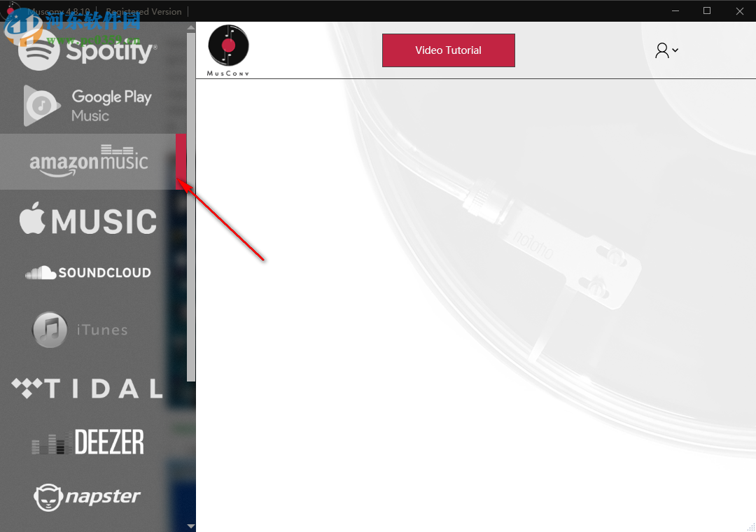Select the Apple Music logo

point(88,219)
